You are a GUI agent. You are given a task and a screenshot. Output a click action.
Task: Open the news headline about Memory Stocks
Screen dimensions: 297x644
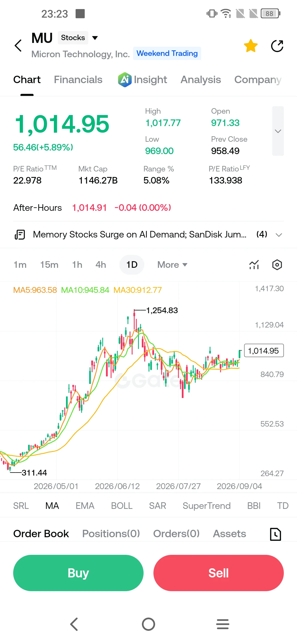pos(140,234)
